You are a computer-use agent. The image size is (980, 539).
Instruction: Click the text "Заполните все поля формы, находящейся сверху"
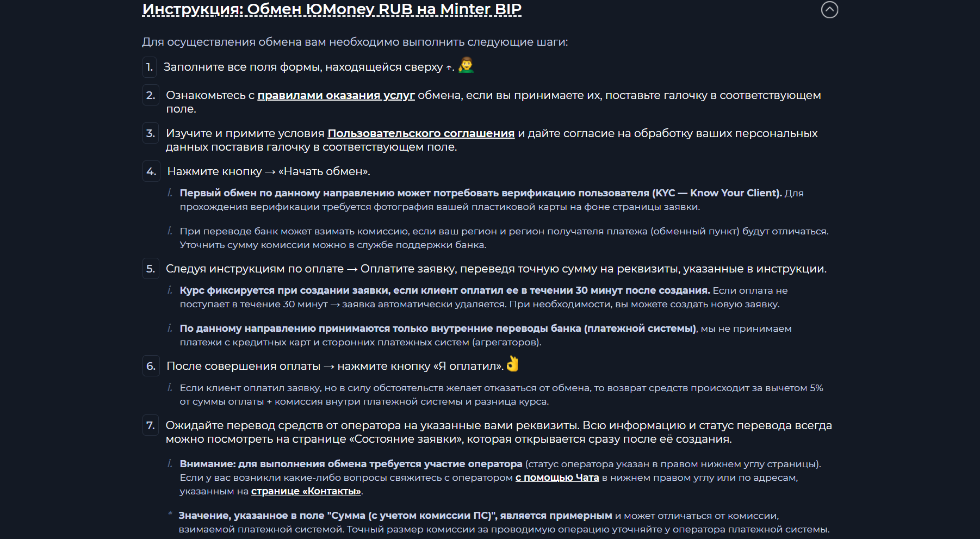click(x=303, y=67)
